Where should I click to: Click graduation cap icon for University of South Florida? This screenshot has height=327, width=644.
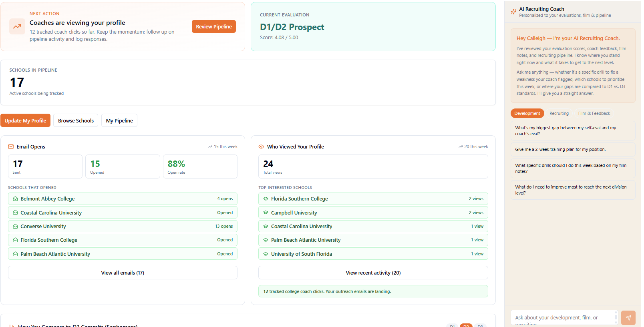266,254
